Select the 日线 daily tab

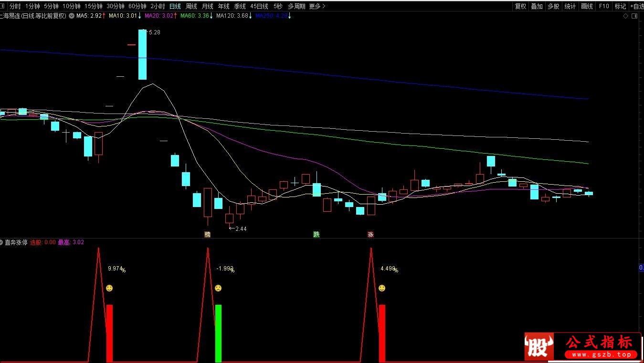175,6
